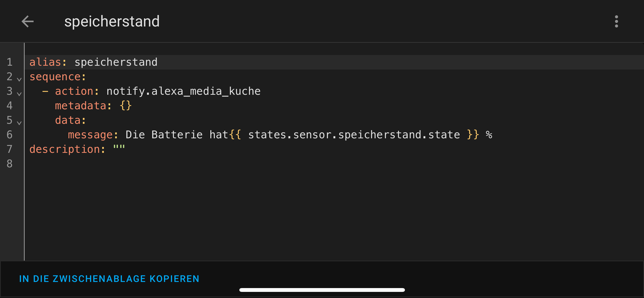This screenshot has width=644, height=298.
Task: Collapse the action block fold arrow
Action: [19, 94]
